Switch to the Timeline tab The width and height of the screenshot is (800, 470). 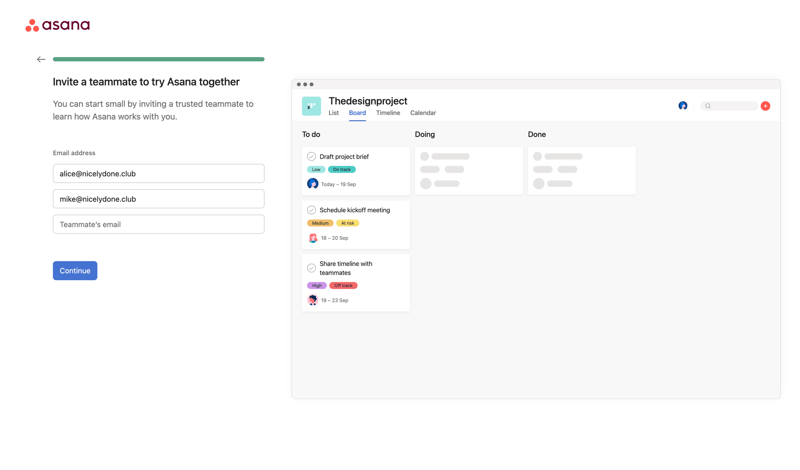[388, 113]
